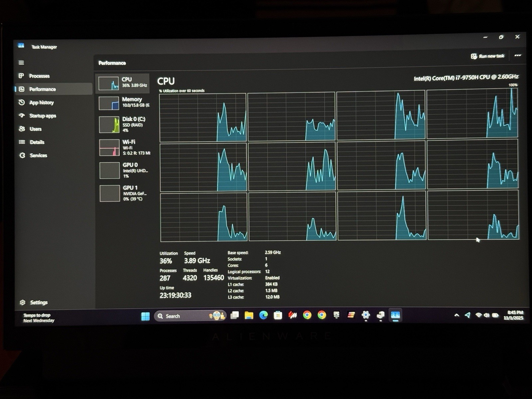This screenshot has width=532, height=399.
Task: Select the Performance page in sidebar
Action: [53, 89]
